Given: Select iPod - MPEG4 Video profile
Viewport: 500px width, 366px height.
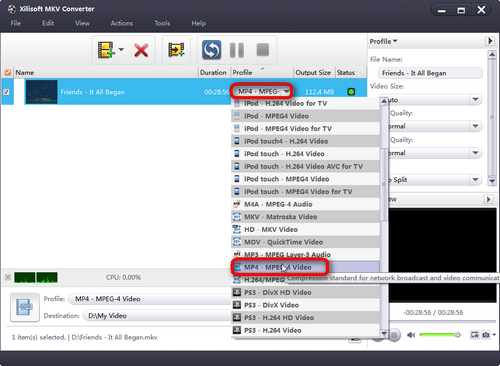Looking at the screenshot, I should click(x=305, y=116).
